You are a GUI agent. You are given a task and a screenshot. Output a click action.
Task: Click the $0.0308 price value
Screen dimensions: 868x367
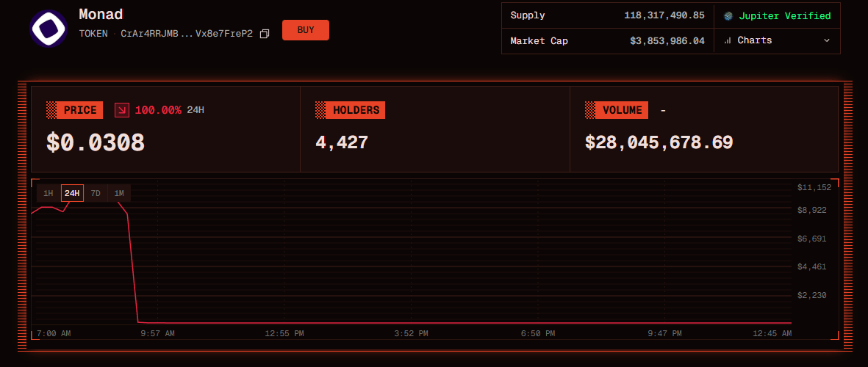pyautogui.click(x=96, y=142)
